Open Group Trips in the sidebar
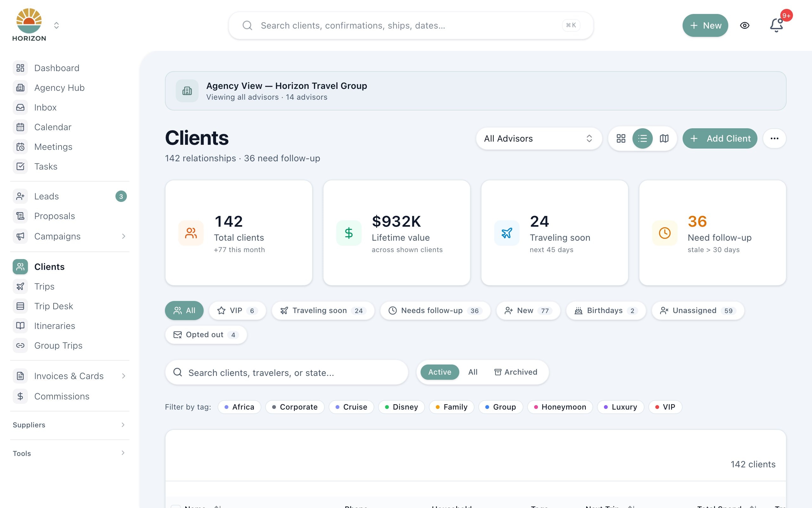 70,345
